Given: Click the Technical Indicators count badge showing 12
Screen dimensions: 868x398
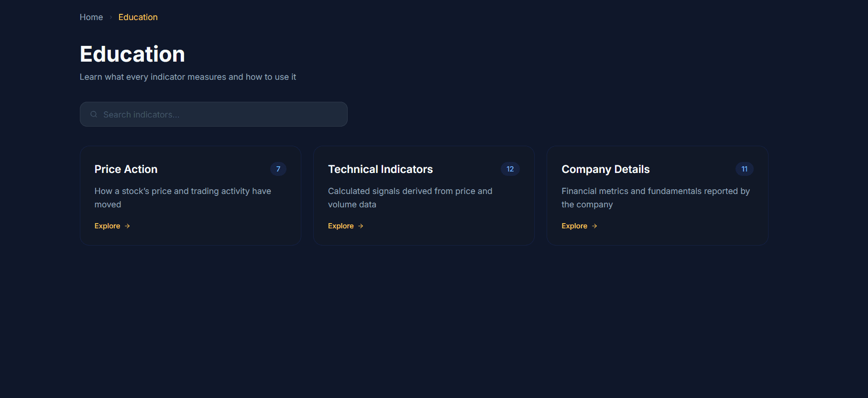Looking at the screenshot, I should click(510, 169).
